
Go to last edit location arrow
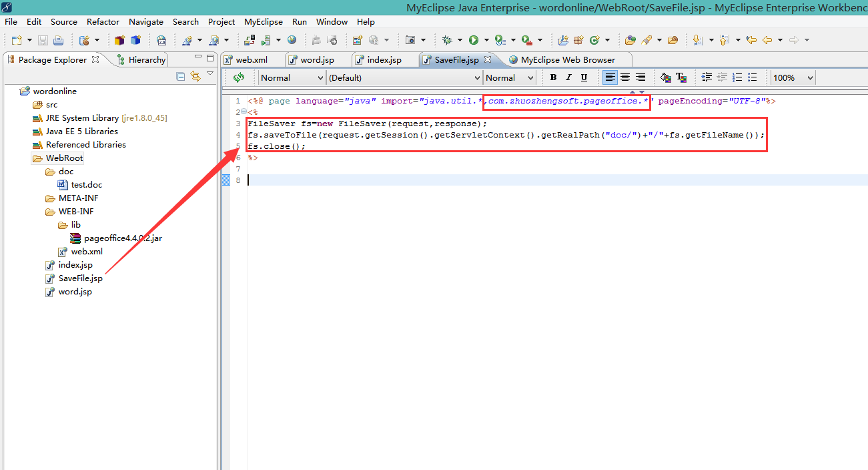point(751,40)
